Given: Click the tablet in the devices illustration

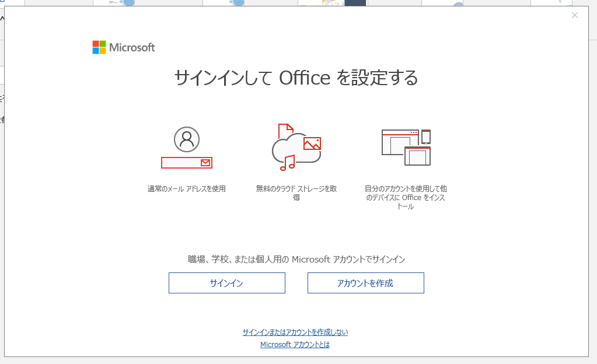Looking at the screenshot, I should pos(417,156).
